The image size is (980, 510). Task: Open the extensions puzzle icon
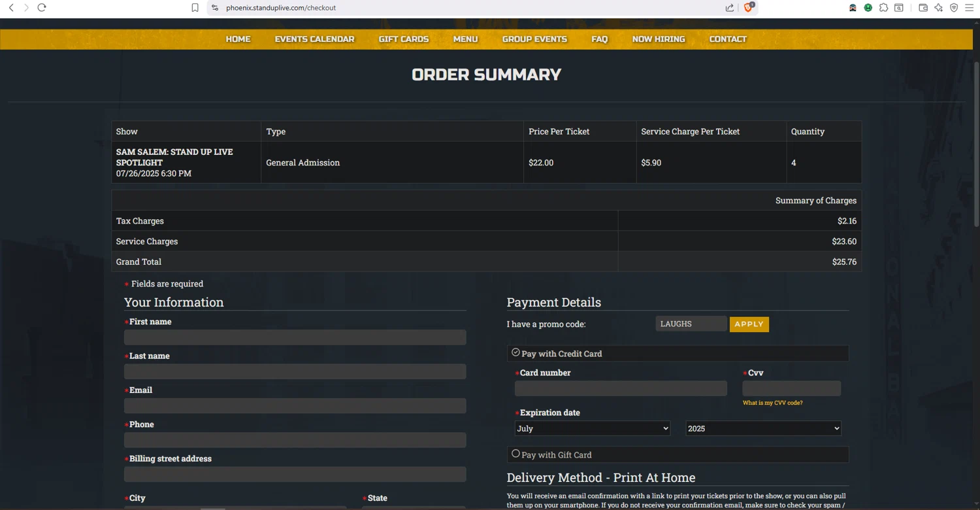pos(883,8)
